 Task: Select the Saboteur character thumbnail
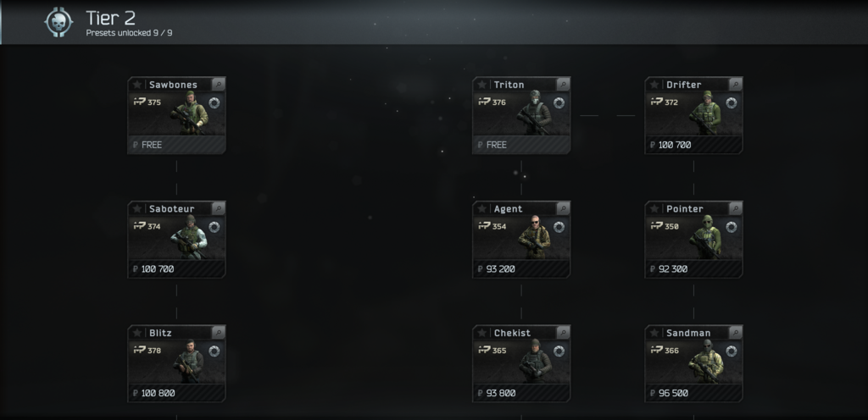(x=189, y=236)
